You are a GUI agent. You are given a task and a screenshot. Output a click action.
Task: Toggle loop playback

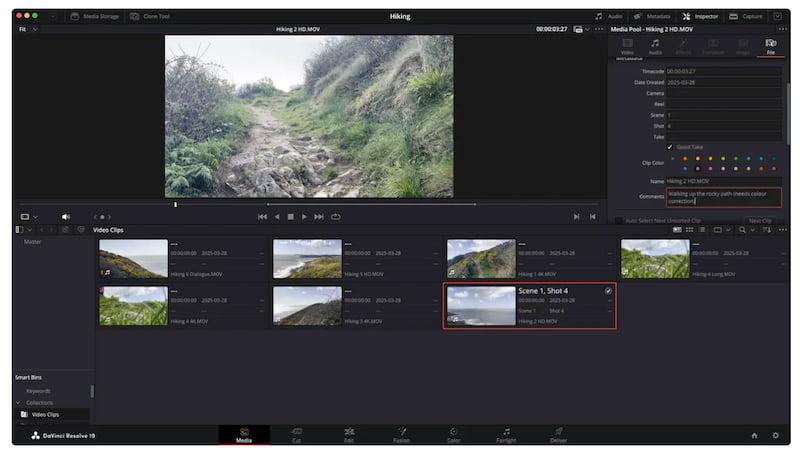point(335,217)
